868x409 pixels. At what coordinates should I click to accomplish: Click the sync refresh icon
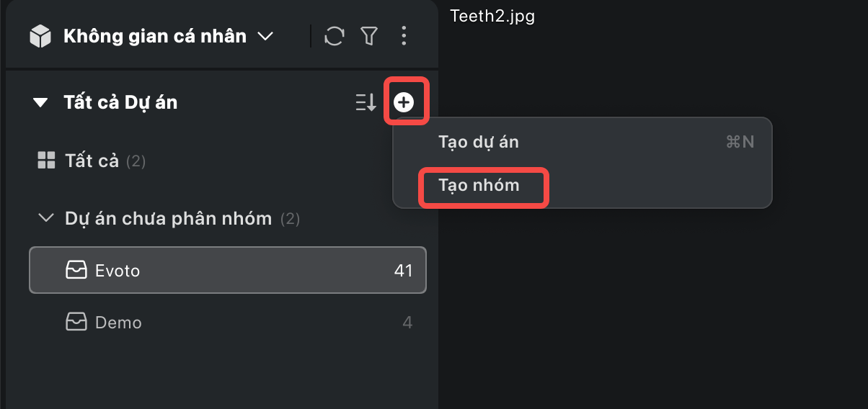tap(335, 36)
